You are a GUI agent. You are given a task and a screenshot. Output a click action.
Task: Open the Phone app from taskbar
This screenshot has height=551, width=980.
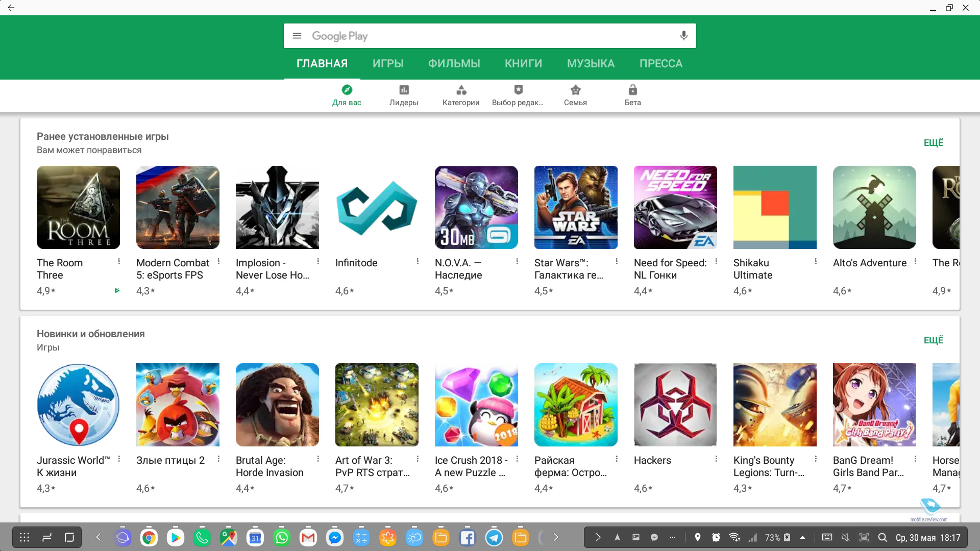(x=202, y=537)
